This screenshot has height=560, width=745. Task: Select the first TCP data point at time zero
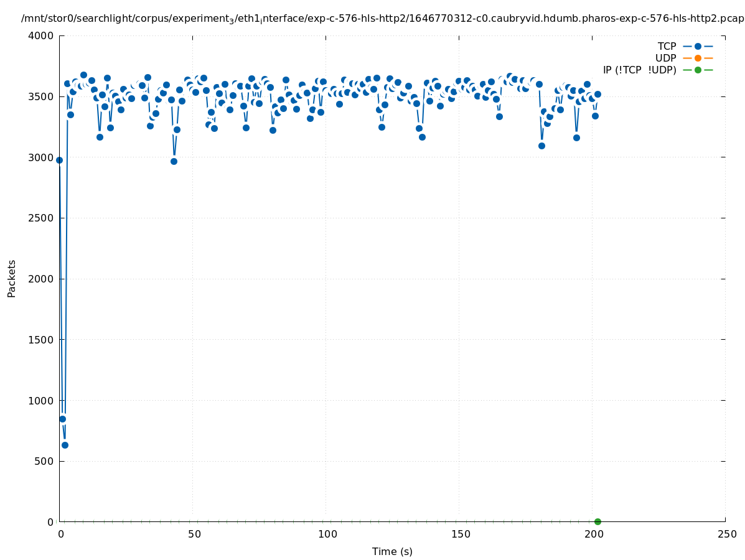[59, 160]
